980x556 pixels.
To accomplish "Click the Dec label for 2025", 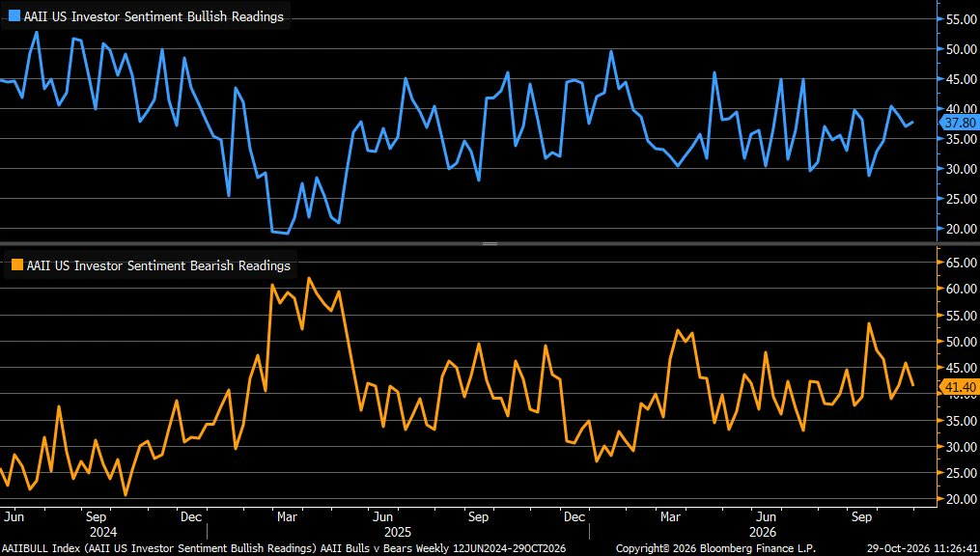I will 574,517.
